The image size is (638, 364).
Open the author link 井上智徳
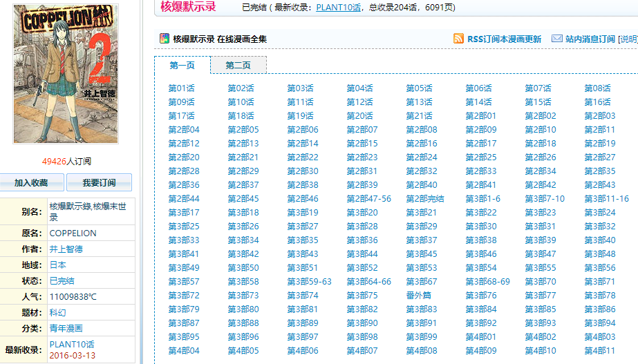click(x=66, y=249)
